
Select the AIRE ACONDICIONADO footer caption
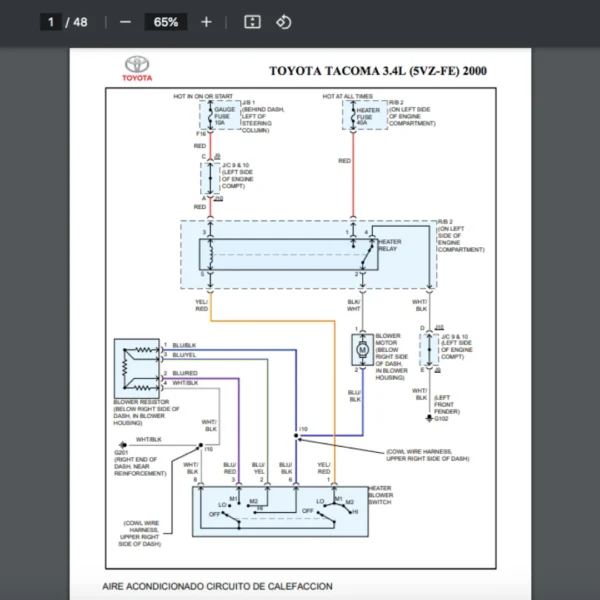pos(217,586)
